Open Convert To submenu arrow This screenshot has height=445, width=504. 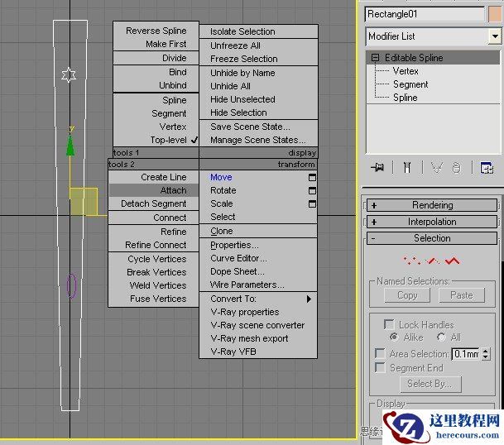(x=309, y=299)
